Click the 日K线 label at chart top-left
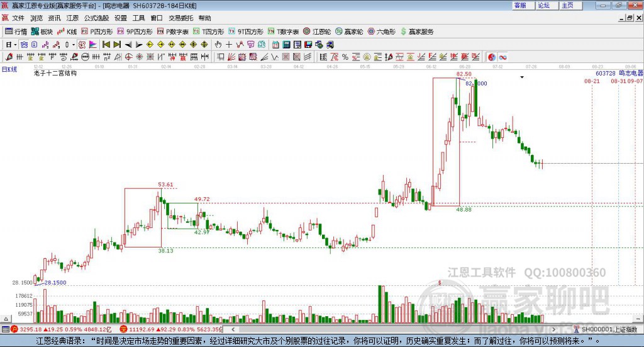This screenshot has height=347, width=644. point(9,69)
